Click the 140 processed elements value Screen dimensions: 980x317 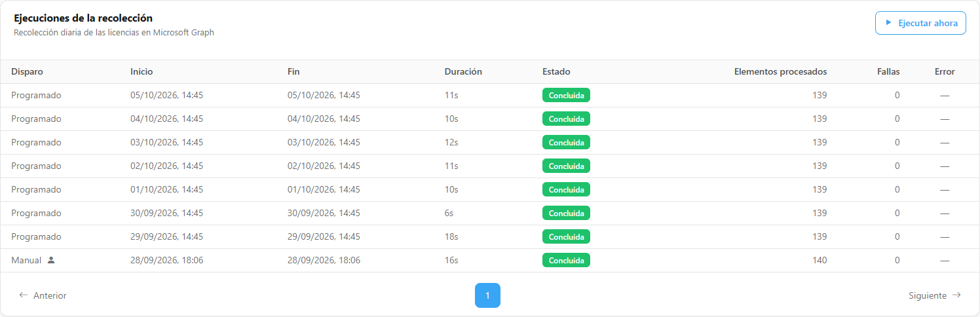[x=820, y=260]
